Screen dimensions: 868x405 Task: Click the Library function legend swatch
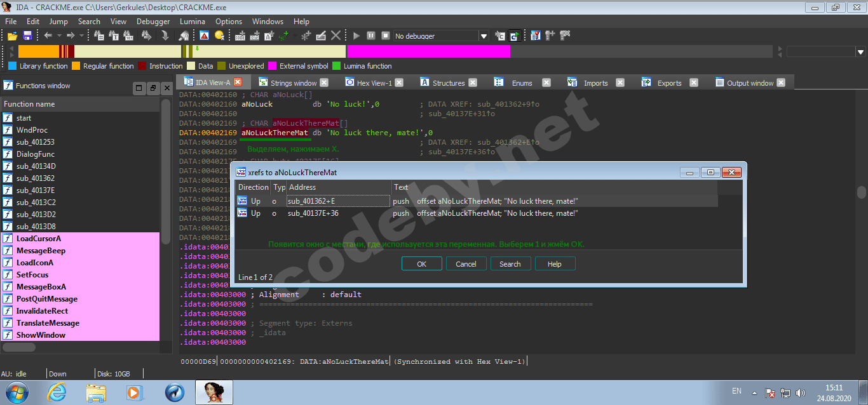[12, 66]
